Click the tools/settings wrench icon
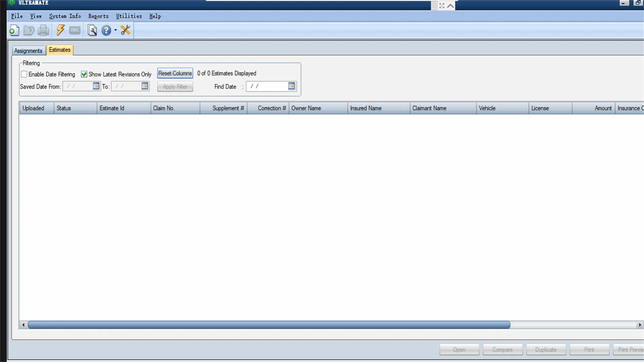 tap(126, 30)
